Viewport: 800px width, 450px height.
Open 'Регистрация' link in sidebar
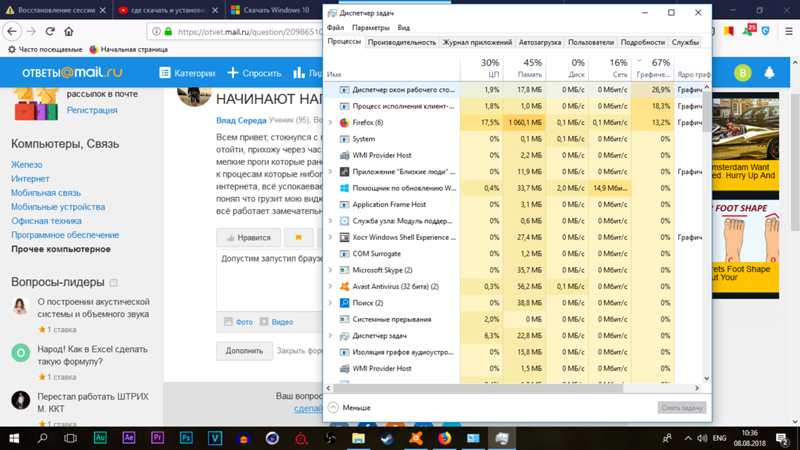tap(92, 110)
